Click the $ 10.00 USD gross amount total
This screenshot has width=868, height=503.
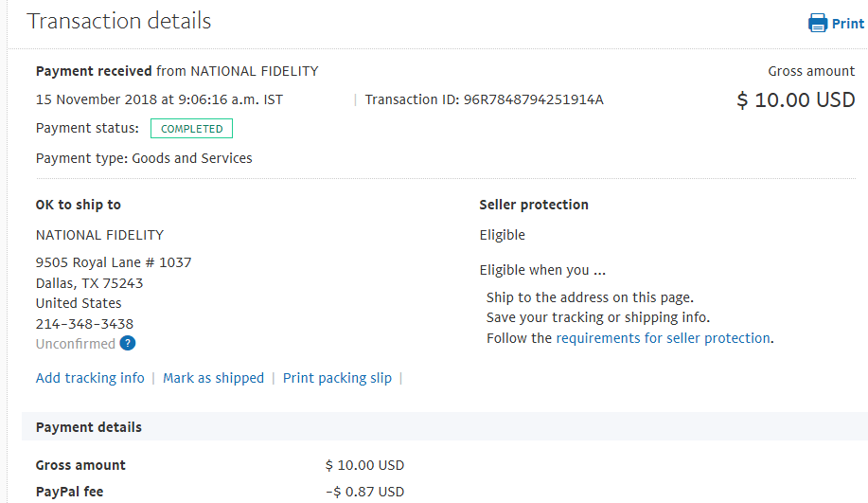796,100
